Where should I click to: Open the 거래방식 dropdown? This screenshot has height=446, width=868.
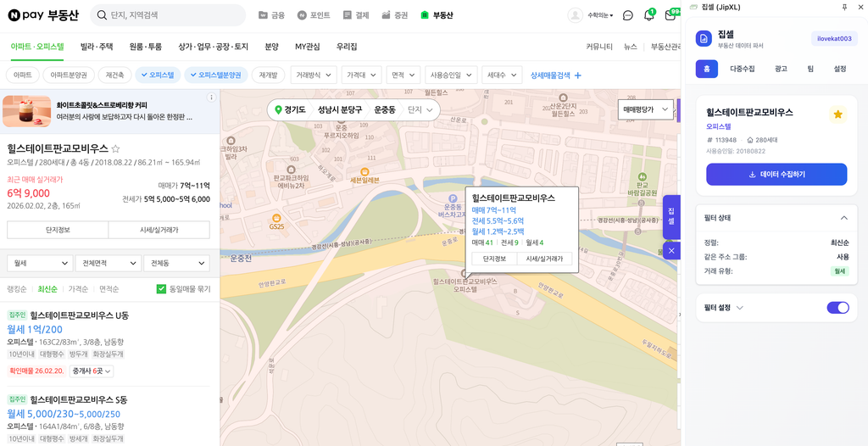[314, 75]
